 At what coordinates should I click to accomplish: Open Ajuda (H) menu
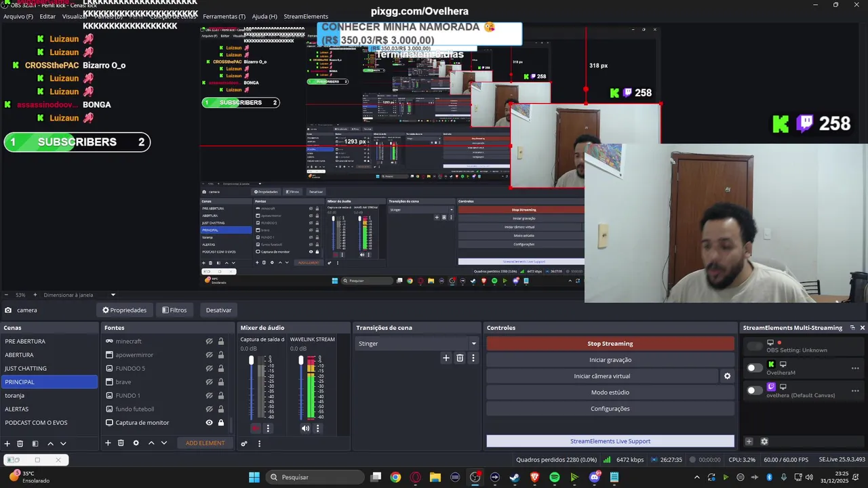coord(264,16)
